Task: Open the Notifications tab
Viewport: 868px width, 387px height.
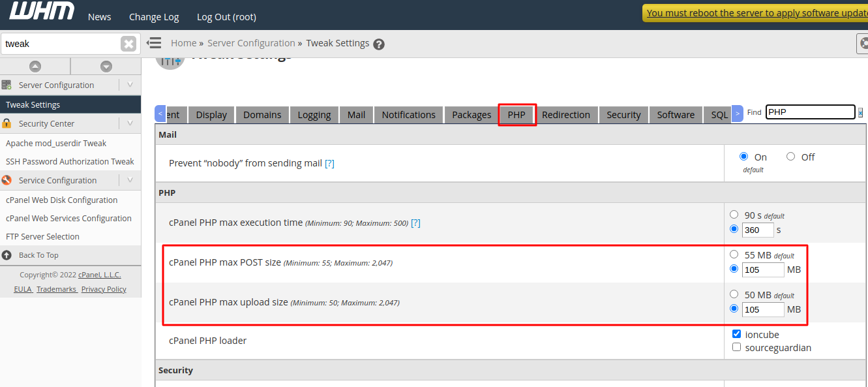Action: [409, 115]
